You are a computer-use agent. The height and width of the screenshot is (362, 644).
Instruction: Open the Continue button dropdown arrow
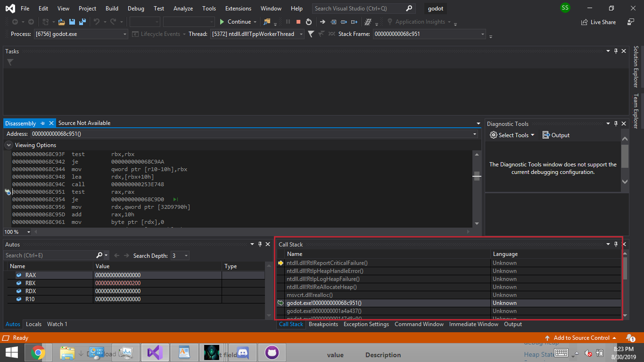[255, 22]
